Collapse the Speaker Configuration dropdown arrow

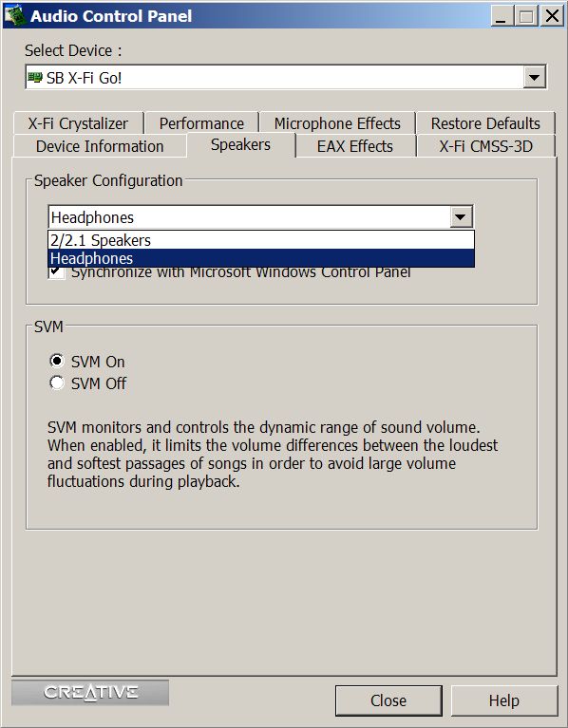click(461, 216)
